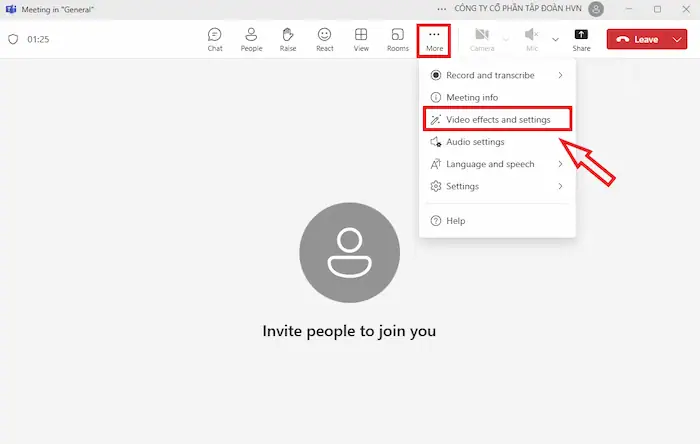The height and width of the screenshot is (444, 700).
Task: Select Video effects and settings
Action: pyautogui.click(x=497, y=120)
